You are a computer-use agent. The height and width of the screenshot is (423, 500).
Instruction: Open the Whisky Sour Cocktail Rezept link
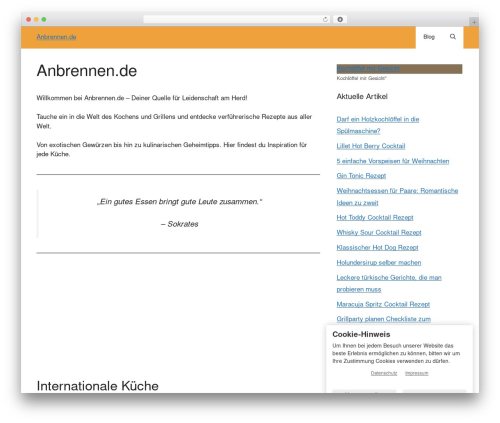(x=379, y=233)
